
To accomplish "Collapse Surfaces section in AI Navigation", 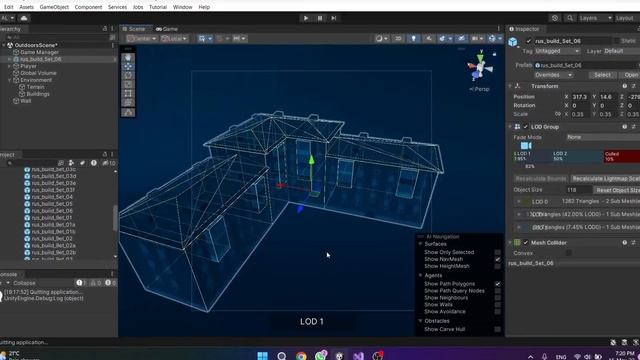I will click(x=420, y=244).
